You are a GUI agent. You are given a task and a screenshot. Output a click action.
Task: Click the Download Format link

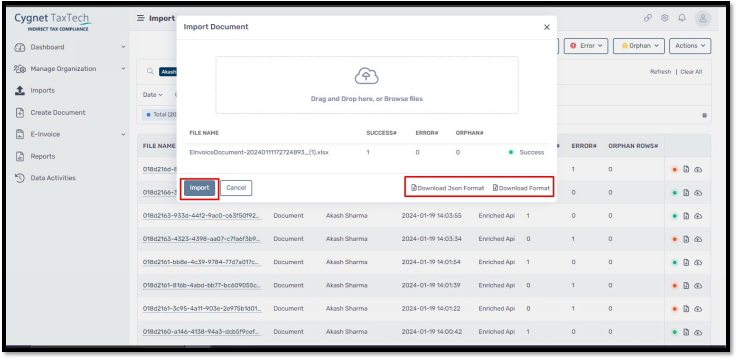point(521,188)
